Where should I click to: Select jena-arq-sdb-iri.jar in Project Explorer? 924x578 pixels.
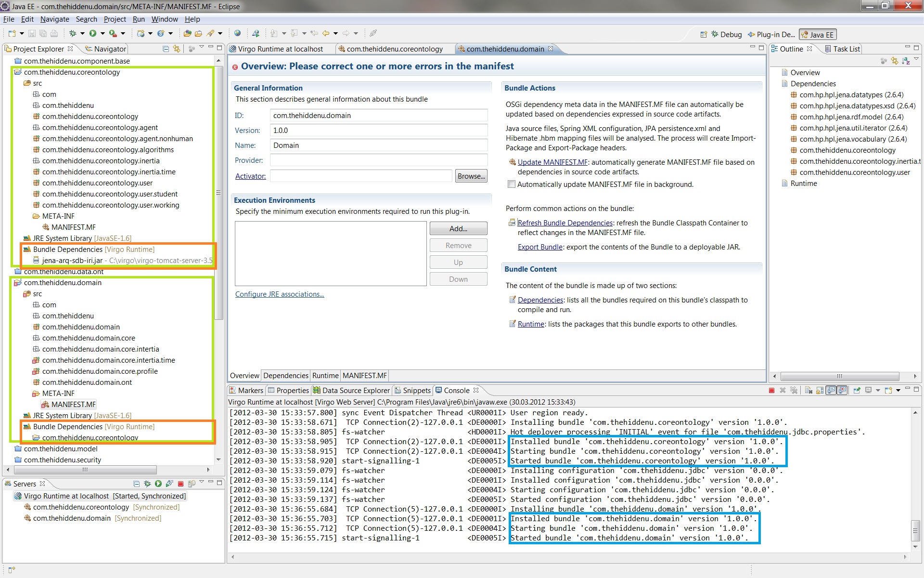(72, 261)
